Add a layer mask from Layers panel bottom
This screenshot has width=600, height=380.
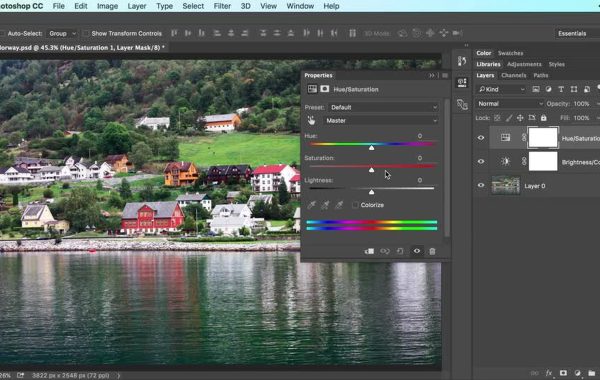563,373
